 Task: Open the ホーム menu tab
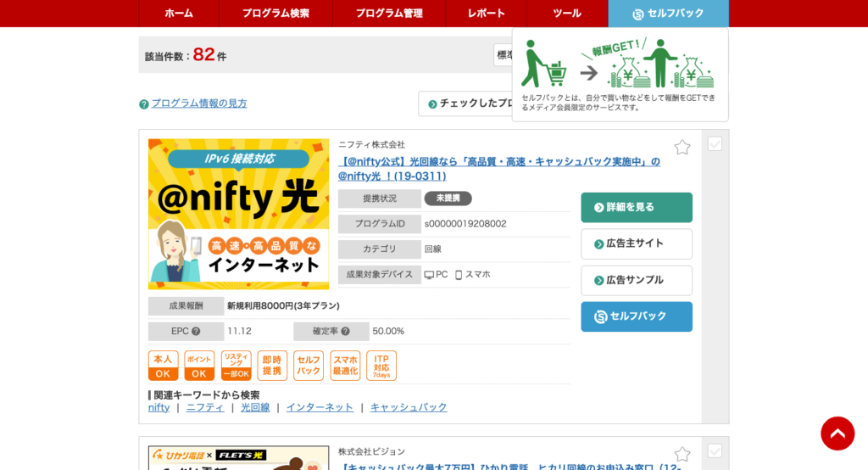179,14
